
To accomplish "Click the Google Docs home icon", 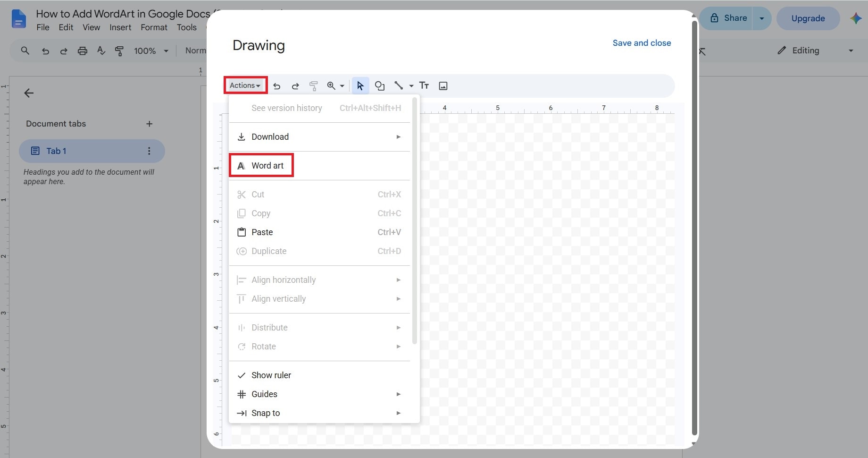I will point(19,19).
